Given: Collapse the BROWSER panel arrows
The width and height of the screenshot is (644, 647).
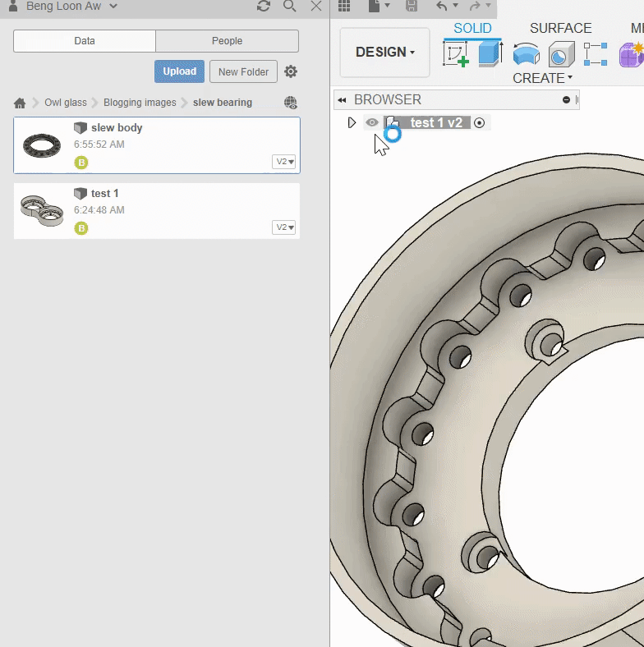Looking at the screenshot, I should click(x=342, y=100).
